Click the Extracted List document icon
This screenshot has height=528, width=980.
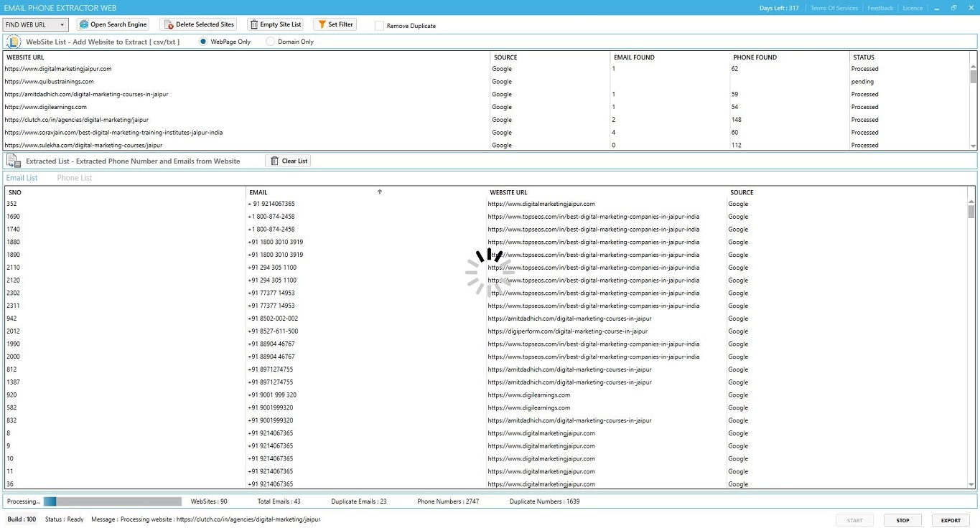[14, 161]
